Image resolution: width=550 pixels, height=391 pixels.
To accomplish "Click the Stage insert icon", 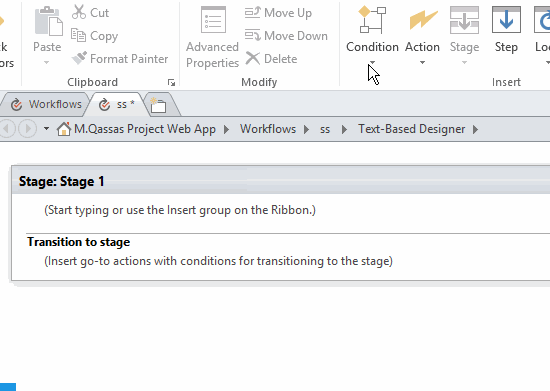I will coord(464,20).
